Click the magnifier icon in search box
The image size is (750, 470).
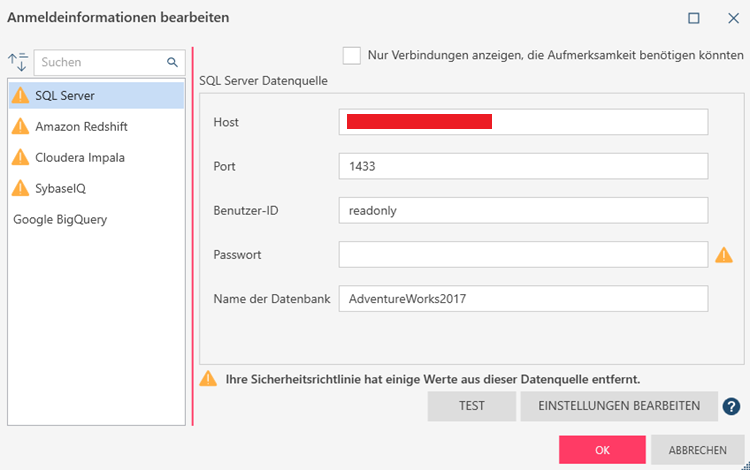pyautogui.click(x=172, y=62)
